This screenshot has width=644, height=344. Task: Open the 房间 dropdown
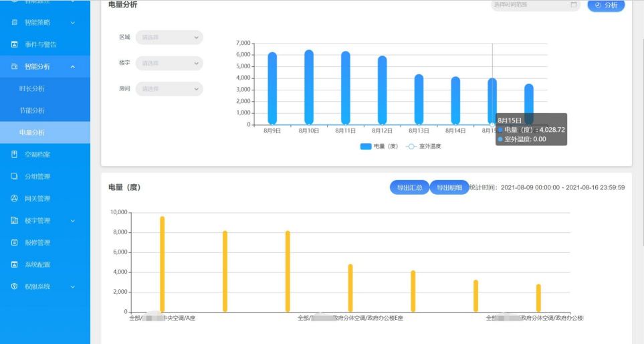169,89
